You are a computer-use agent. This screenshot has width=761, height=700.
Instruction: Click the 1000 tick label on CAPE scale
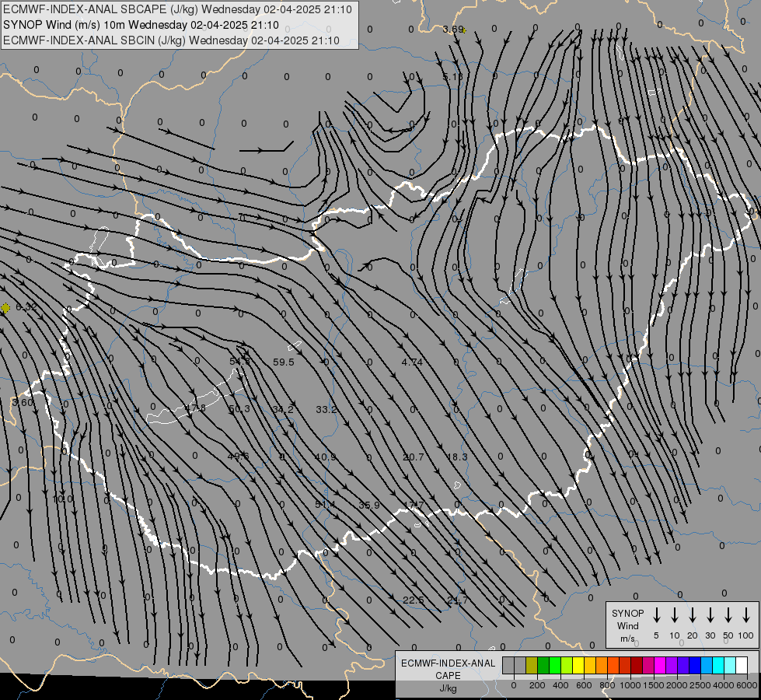pos(630,685)
